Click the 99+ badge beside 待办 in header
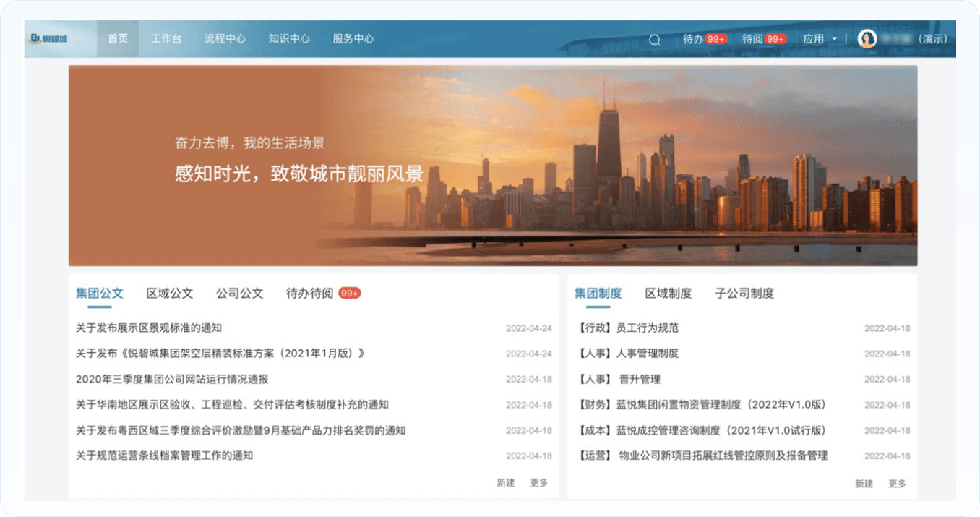Viewport: 980px width, 517px height. click(716, 39)
